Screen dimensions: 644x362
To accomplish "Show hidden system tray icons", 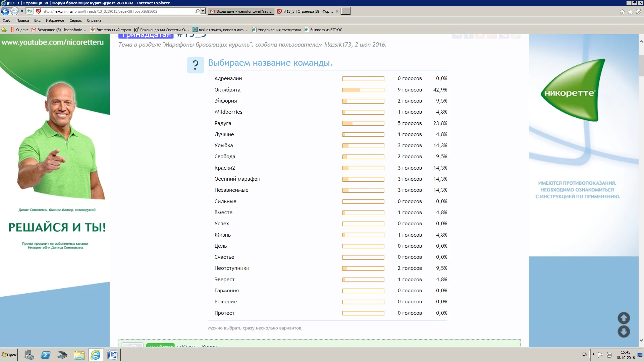I will tap(593, 355).
